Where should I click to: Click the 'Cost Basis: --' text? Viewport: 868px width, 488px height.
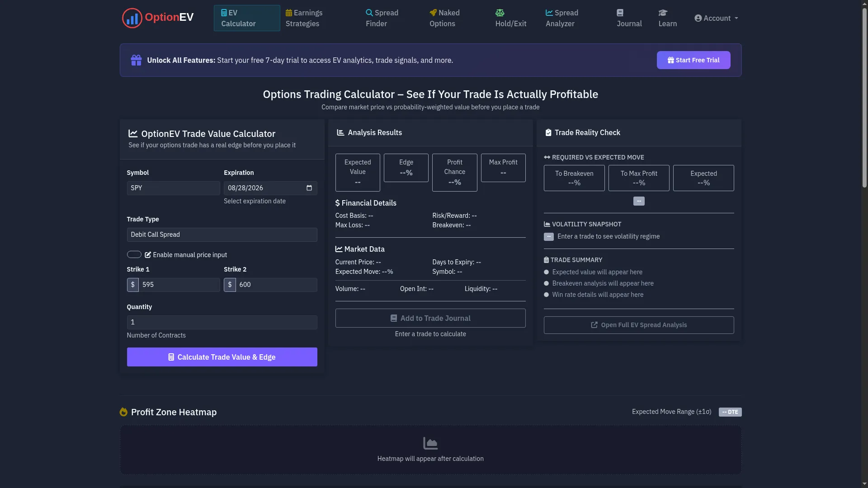(x=354, y=216)
